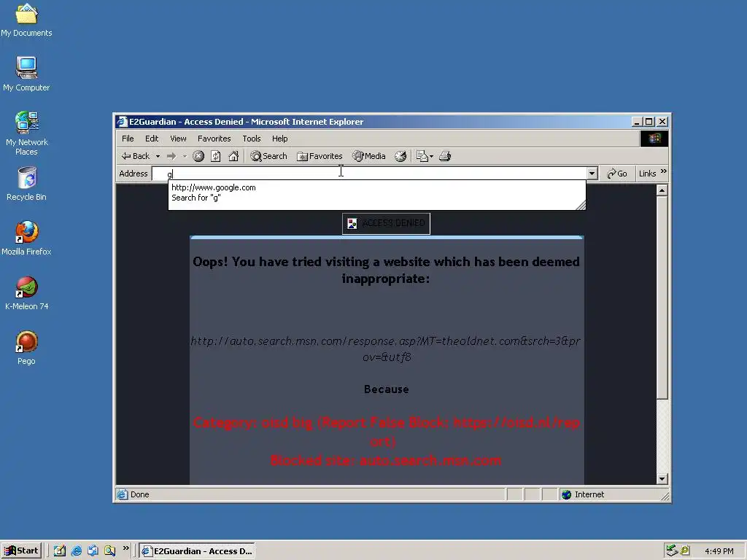747x560 pixels.
Task: Open the Forward history dropdown arrow
Action: coord(185,156)
